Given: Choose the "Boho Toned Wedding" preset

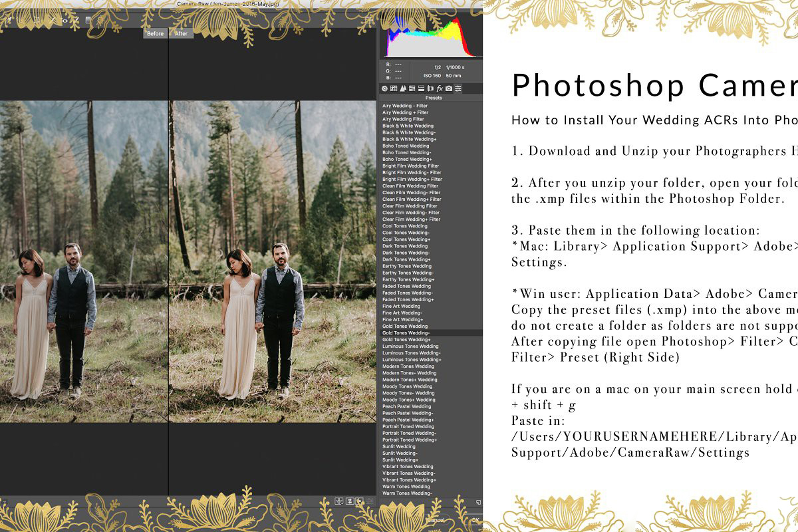Looking at the screenshot, I should click(406, 146).
